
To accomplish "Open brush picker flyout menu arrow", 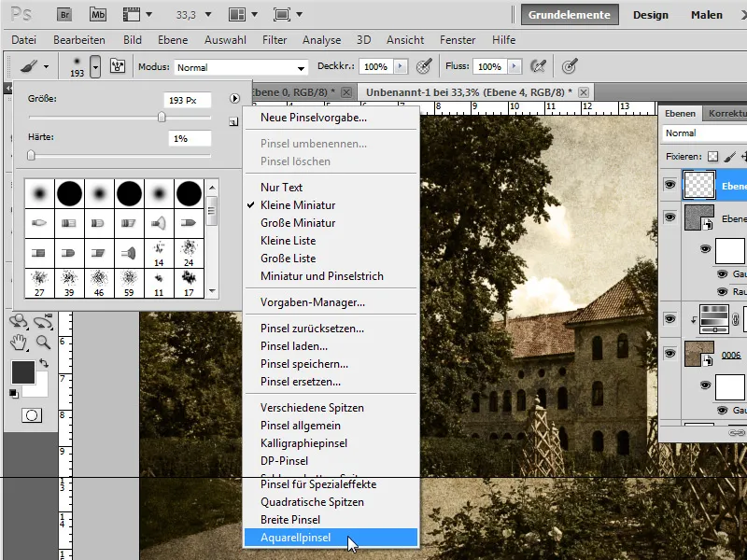I will 234,99.
